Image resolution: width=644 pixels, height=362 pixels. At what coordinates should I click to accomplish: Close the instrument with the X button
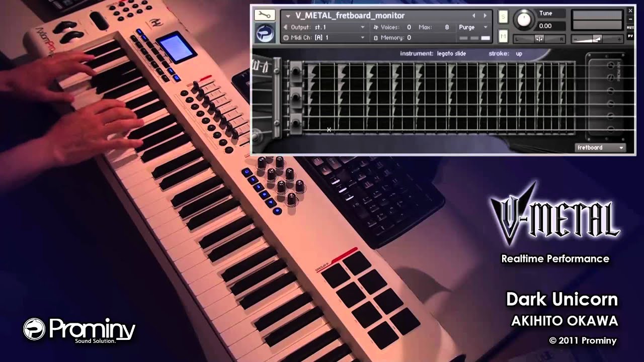click(x=631, y=11)
